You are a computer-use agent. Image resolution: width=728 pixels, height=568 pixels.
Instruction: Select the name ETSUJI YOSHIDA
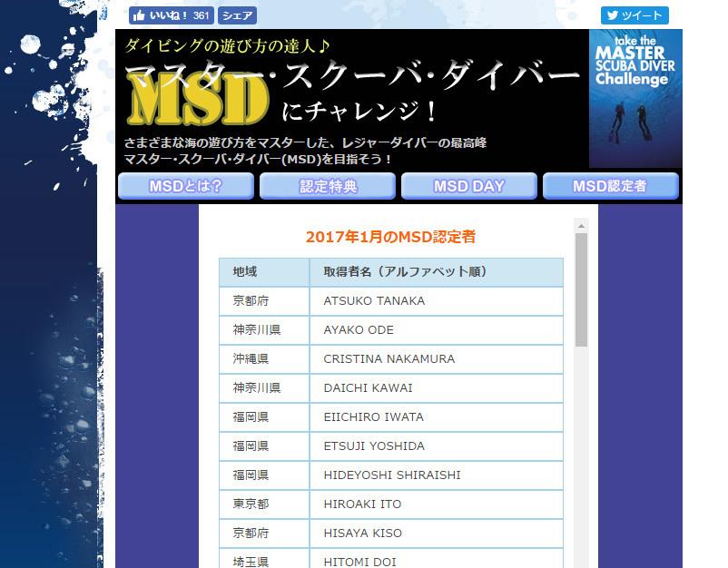(x=374, y=446)
